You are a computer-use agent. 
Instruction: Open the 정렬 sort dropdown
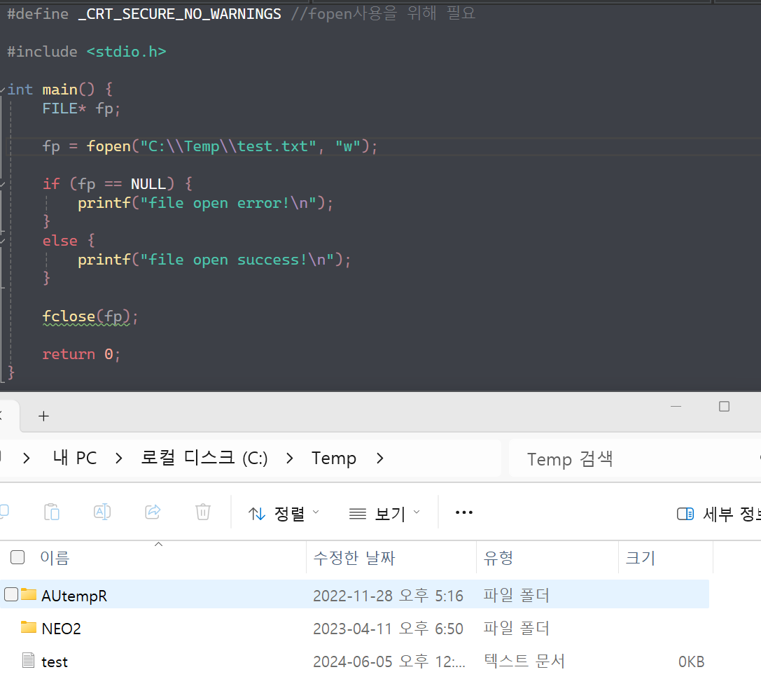point(284,513)
